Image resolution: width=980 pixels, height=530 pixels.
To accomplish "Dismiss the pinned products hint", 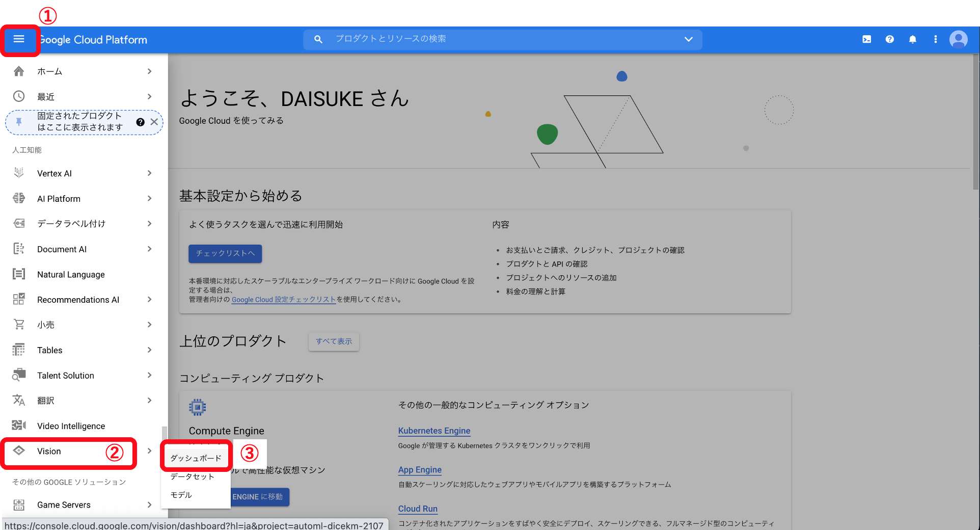I will tap(154, 122).
